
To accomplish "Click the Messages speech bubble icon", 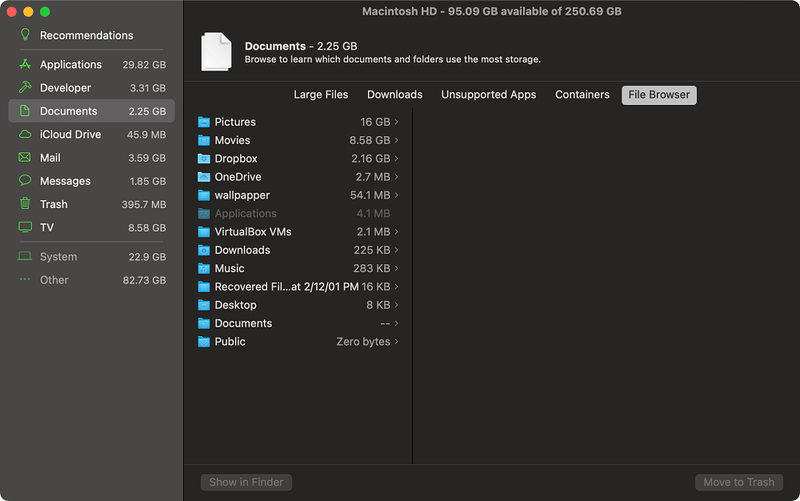I will point(25,181).
